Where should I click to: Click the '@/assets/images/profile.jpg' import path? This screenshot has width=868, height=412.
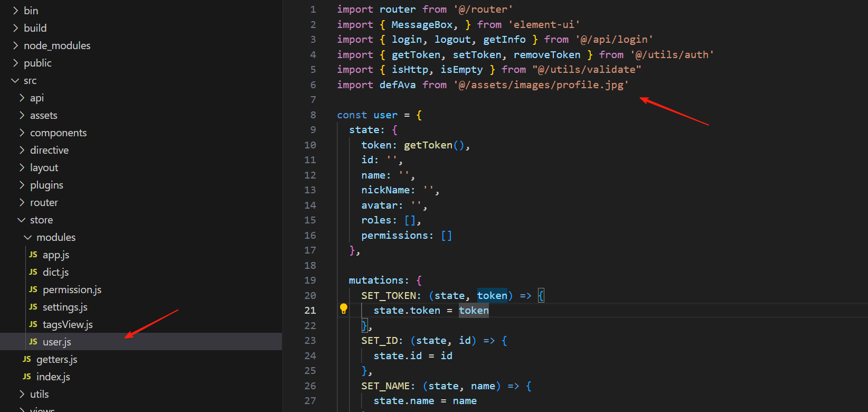541,85
